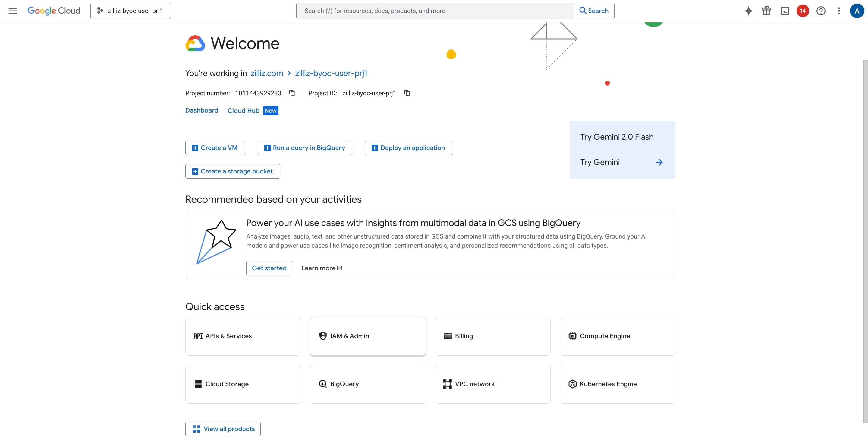868x438 pixels.
Task: Open the VPC network card
Action: click(493, 384)
